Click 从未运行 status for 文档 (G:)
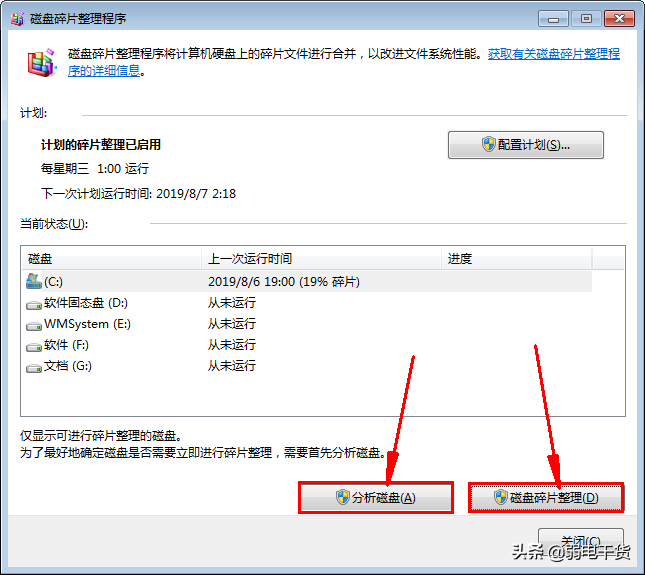This screenshot has width=645, height=575. coord(232,366)
